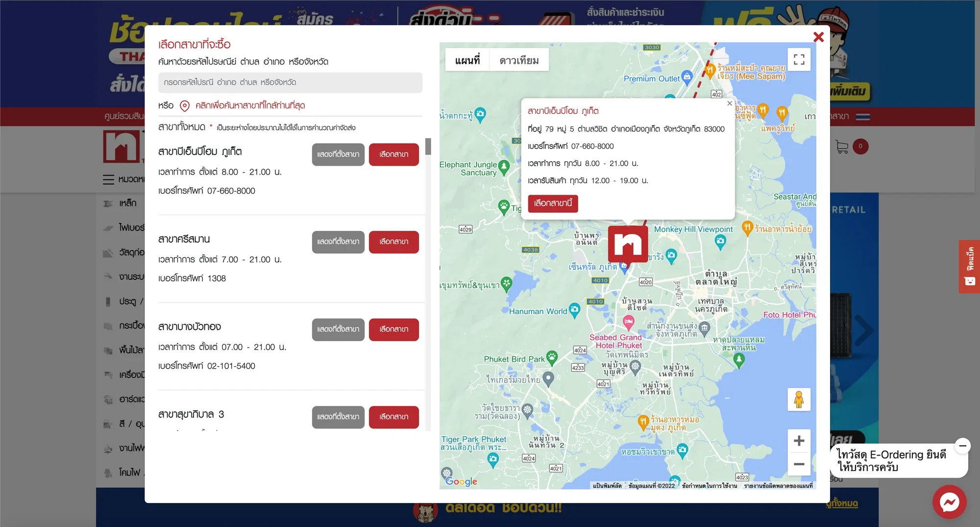This screenshot has height=527, width=980.
Task: Switch map to ดาวเทียม satellite view
Action: [519, 60]
